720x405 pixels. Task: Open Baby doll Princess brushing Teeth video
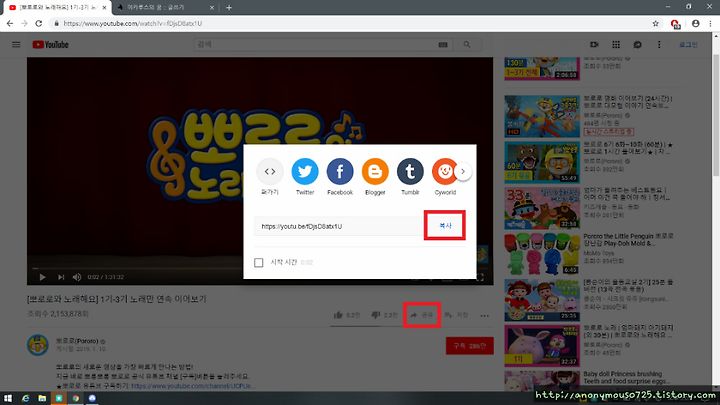[x=623, y=377]
